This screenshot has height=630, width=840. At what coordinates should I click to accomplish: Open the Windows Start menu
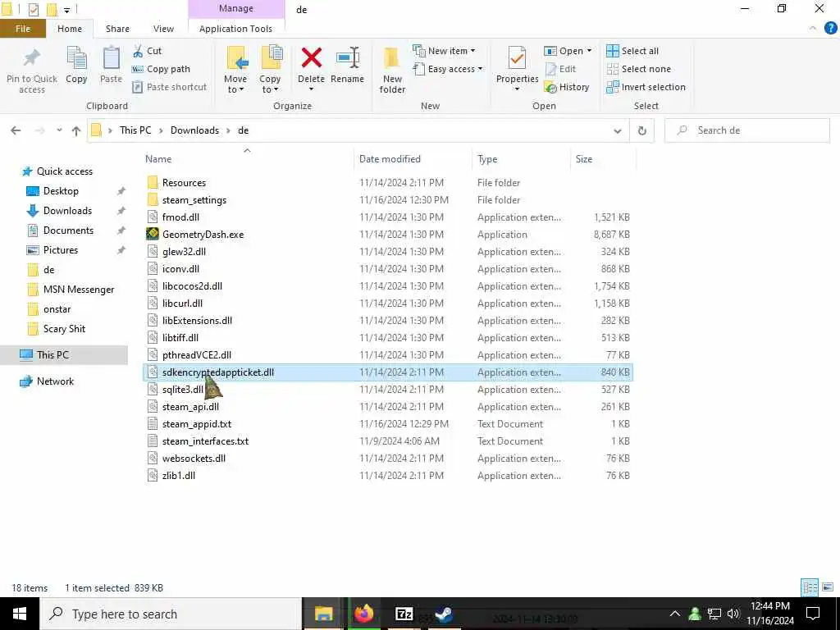point(20,614)
